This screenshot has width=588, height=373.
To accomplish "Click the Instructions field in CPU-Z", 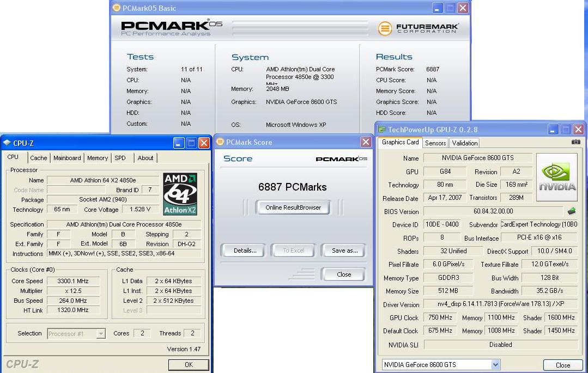I will click(x=124, y=253).
